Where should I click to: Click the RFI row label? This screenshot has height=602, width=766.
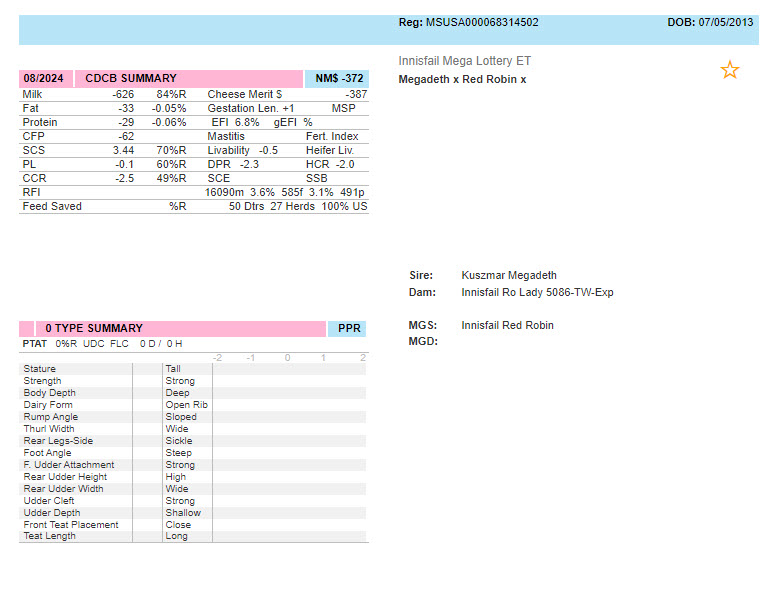point(31,192)
